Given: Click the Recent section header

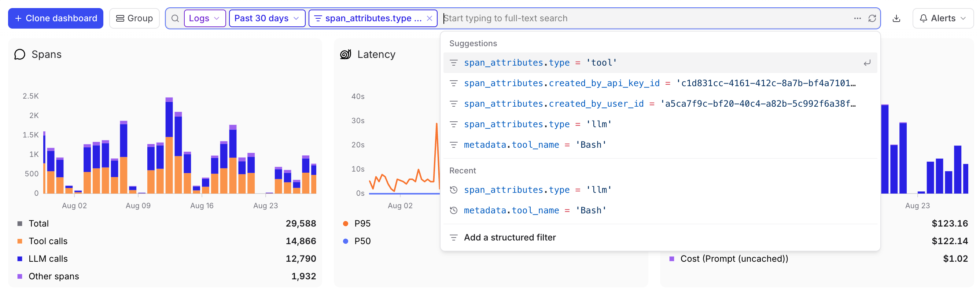Looking at the screenshot, I should 462,171.
